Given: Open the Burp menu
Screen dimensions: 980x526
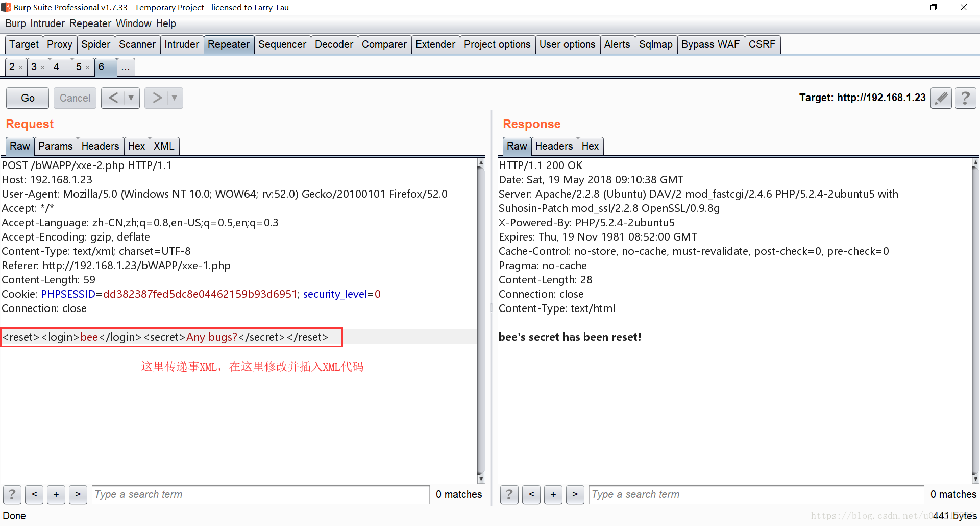Looking at the screenshot, I should tap(15, 23).
